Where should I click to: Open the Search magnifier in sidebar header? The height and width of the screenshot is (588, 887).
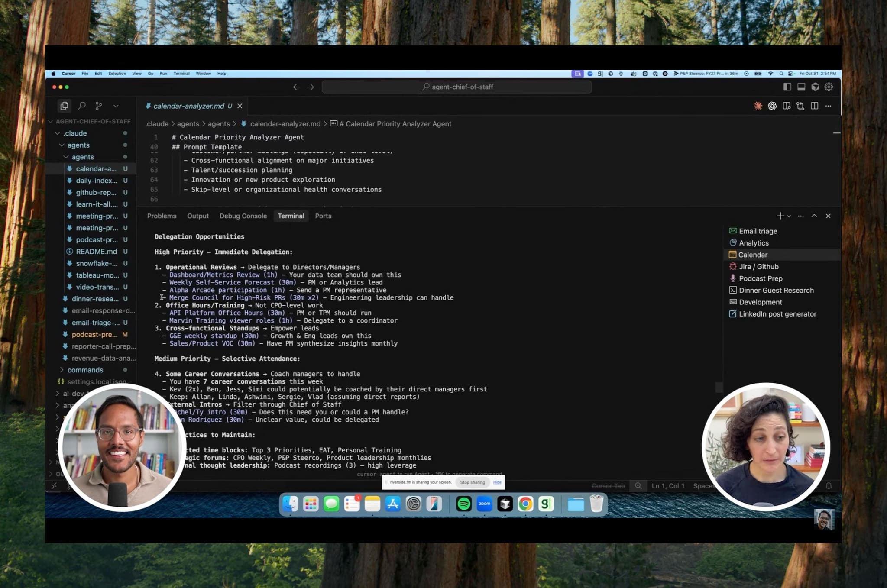tap(81, 106)
